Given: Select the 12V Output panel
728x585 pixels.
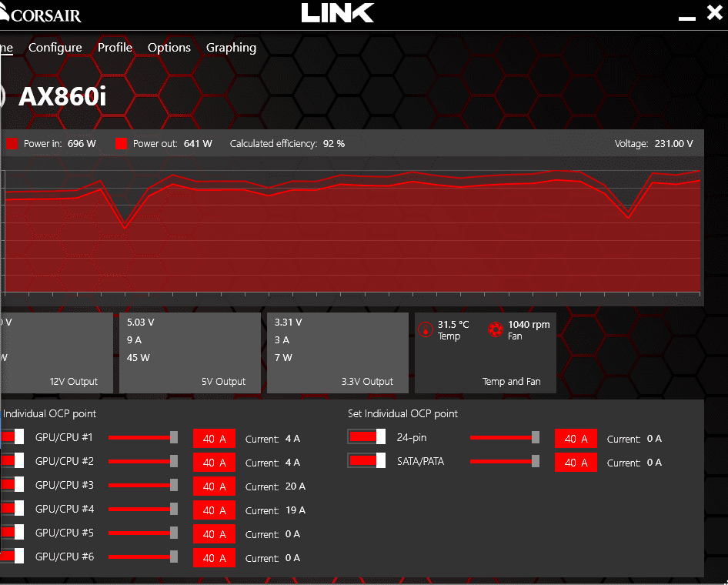Looking at the screenshot, I should [56, 353].
